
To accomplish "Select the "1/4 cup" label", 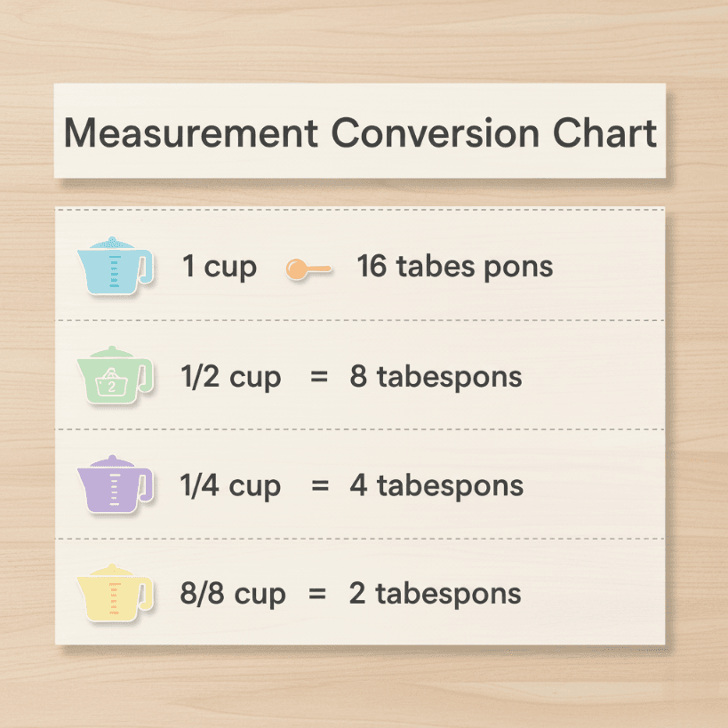I will 230,486.
